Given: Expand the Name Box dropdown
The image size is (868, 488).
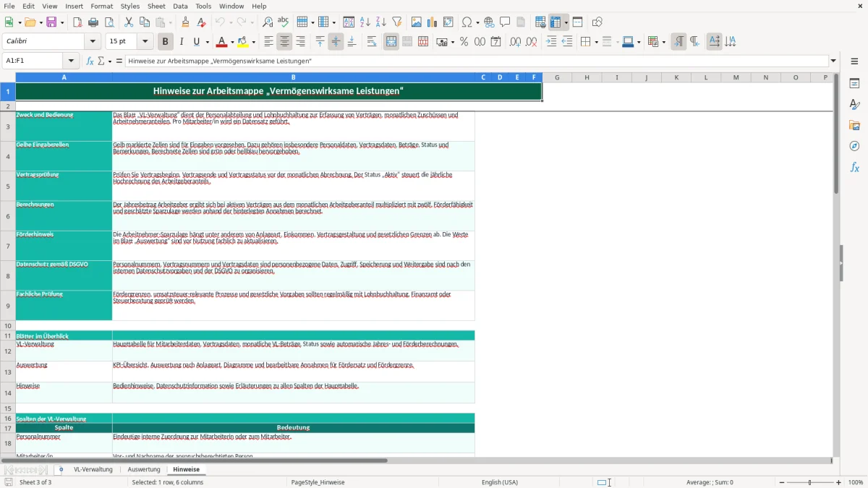Looking at the screenshot, I should [71, 61].
